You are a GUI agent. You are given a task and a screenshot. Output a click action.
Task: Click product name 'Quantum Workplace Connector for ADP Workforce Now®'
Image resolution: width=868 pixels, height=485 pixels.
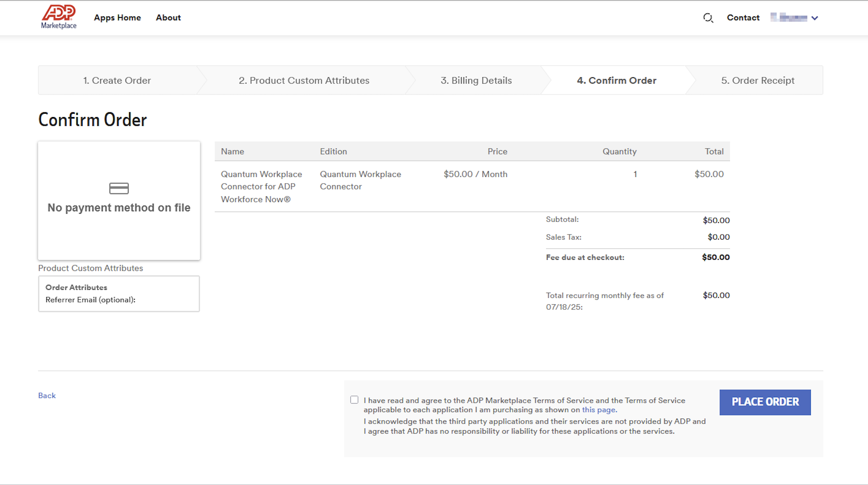click(x=261, y=186)
